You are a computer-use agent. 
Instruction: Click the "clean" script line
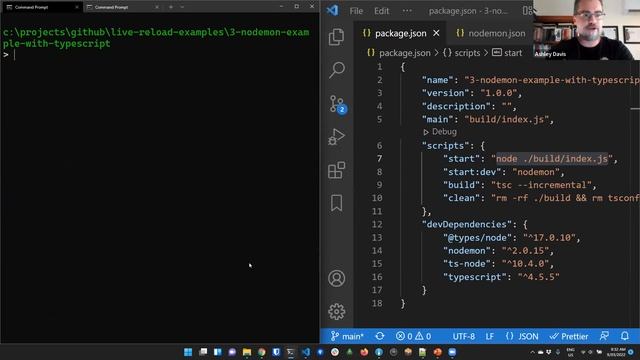541,198
